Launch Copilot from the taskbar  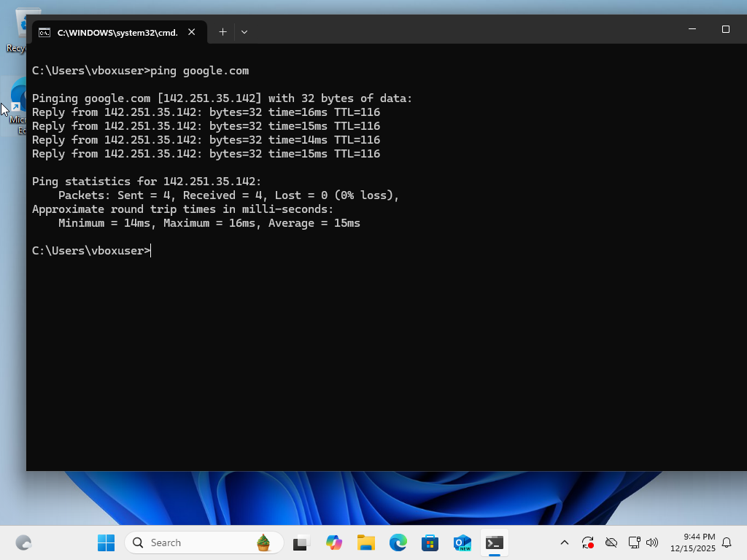tap(334, 542)
